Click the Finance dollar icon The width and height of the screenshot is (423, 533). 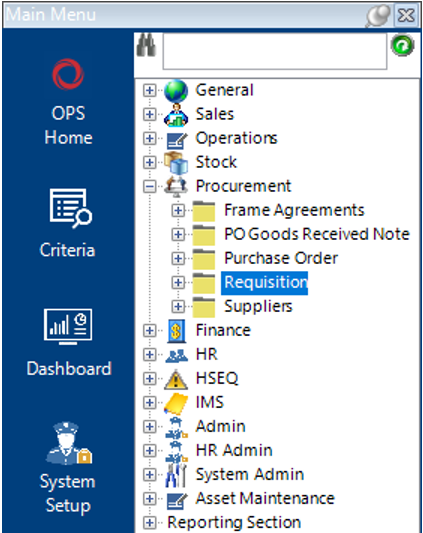click(x=176, y=331)
